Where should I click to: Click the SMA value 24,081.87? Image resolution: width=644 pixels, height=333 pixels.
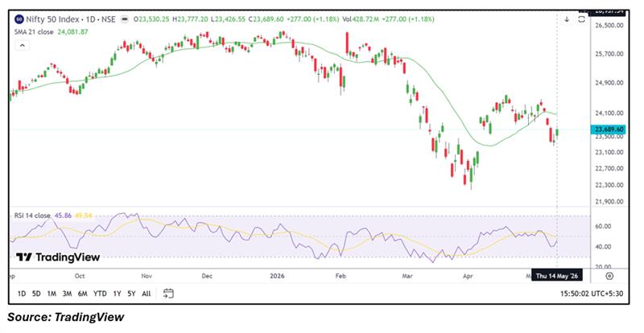[x=72, y=31]
